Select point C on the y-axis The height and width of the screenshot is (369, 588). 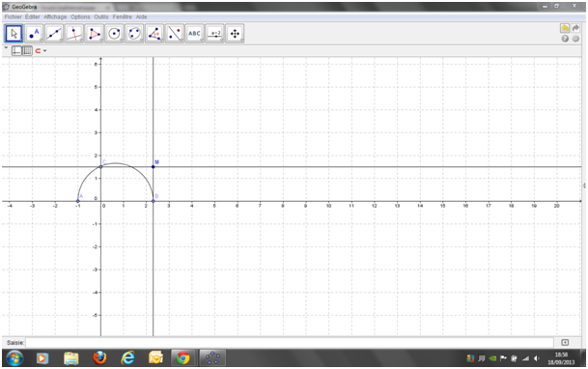pyautogui.click(x=100, y=166)
